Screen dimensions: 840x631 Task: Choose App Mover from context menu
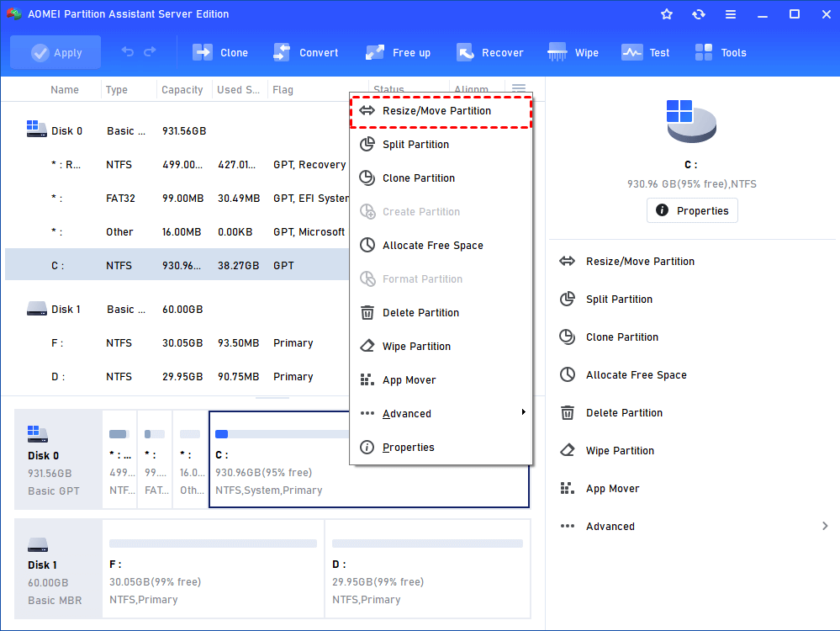pyautogui.click(x=441, y=380)
